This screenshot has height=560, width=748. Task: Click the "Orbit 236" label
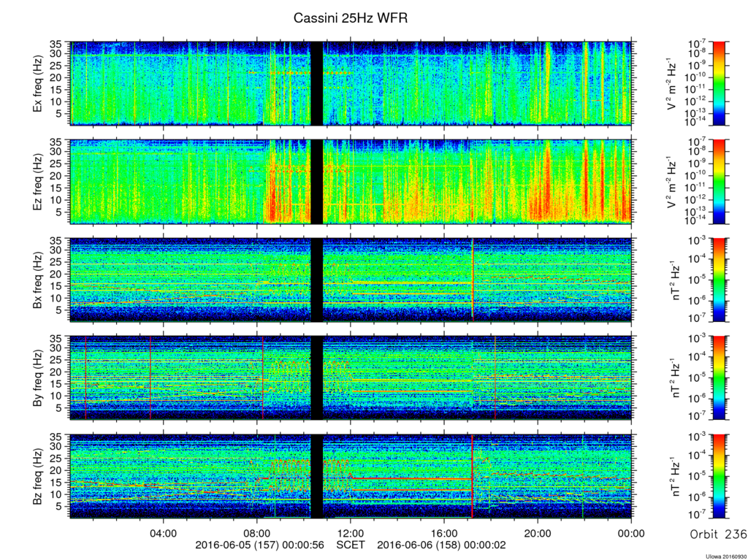[x=719, y=534]
